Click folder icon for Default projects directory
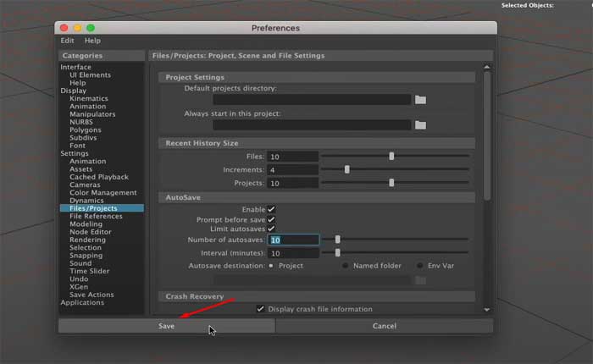The image size is (593, 364). point(420,100)
